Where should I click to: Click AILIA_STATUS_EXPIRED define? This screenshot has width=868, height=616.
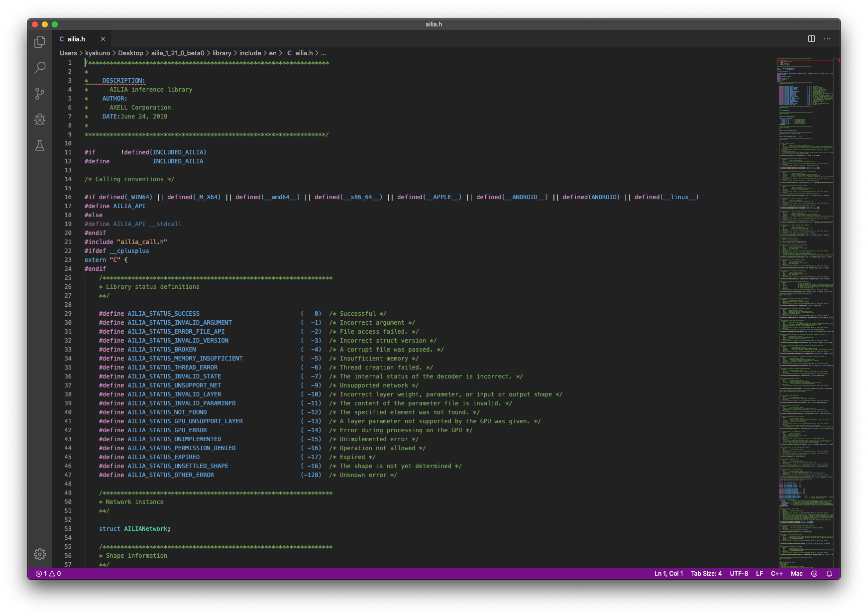click(164, 457)
